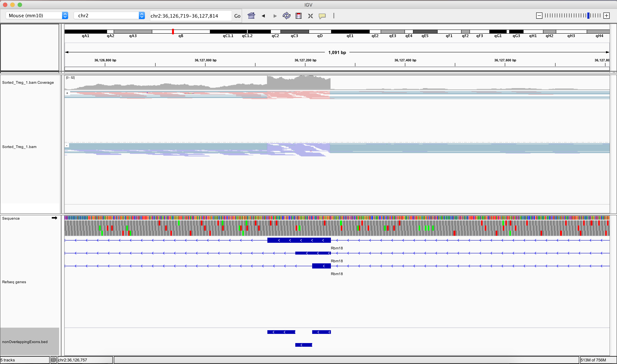Click the colored sequence base bar
Viewport: 617px width, 364px height.
[x=337, y=218]
